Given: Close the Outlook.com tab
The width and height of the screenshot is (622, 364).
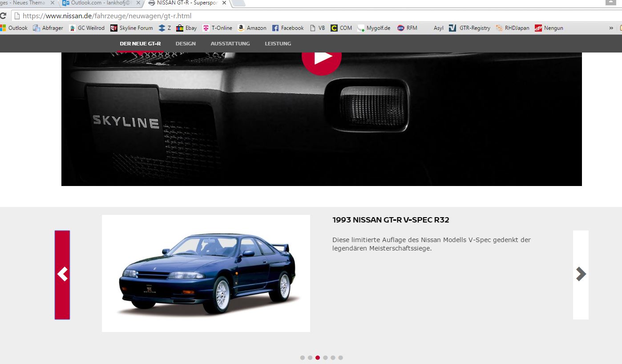Looking at the screenshot, I should (x=138, y=3).
